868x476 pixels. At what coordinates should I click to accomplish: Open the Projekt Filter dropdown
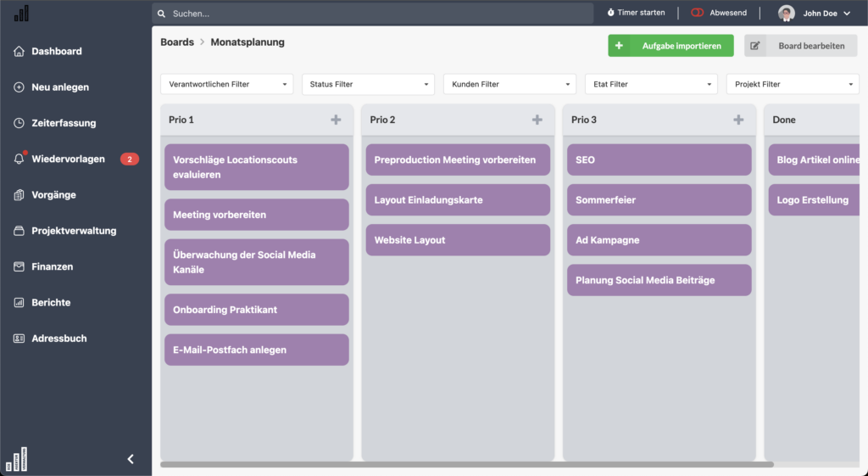tap(793, 84)
